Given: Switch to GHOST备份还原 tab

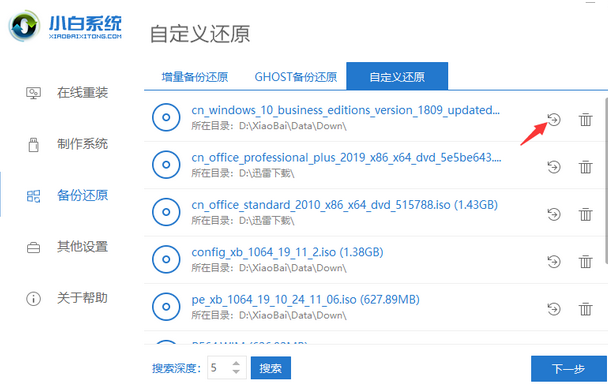Looking at the screenshot, I should tap(295, 77).
